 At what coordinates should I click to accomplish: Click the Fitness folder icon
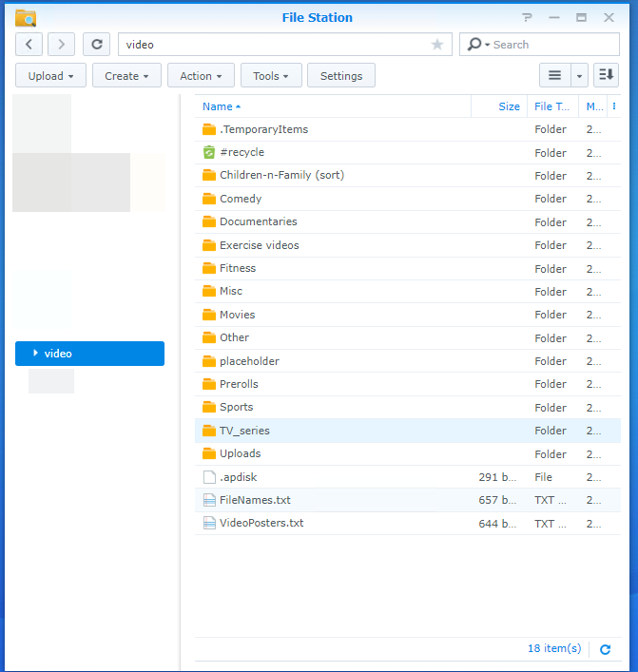[209, 268]
